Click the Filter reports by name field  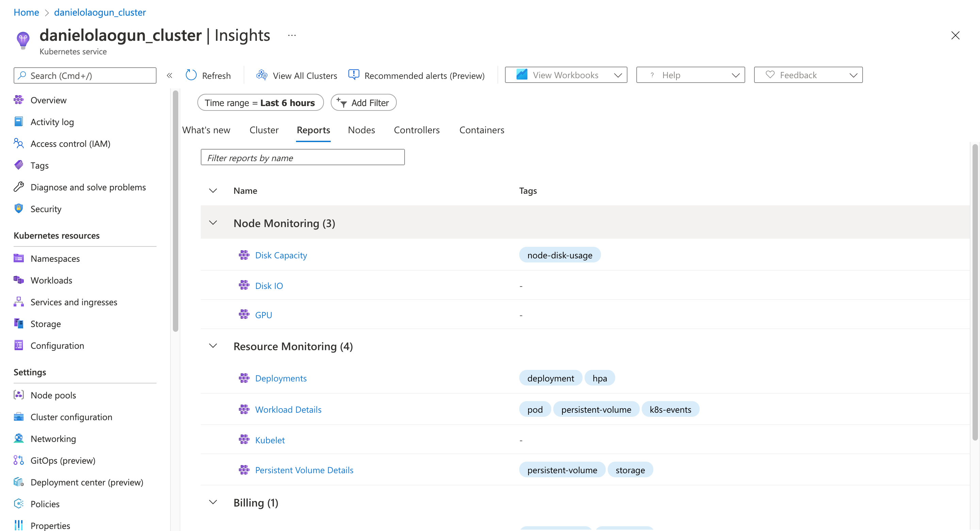pos(303,157)
